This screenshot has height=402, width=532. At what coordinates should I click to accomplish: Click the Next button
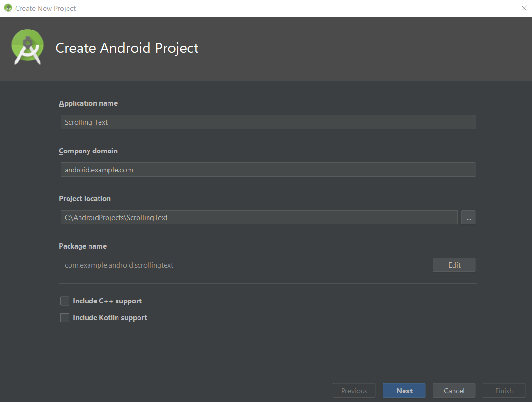(x=404, y=390)
